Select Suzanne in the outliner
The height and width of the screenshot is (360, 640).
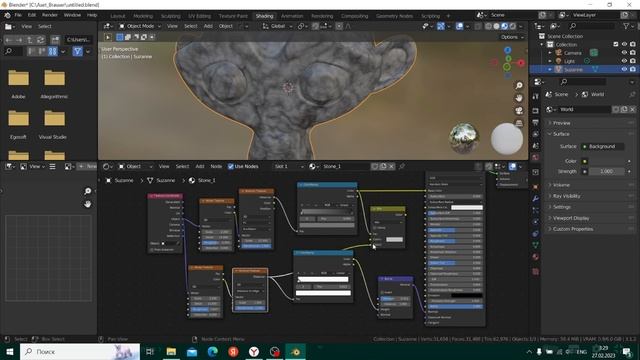pyautogui.click(x=573, y=69)
